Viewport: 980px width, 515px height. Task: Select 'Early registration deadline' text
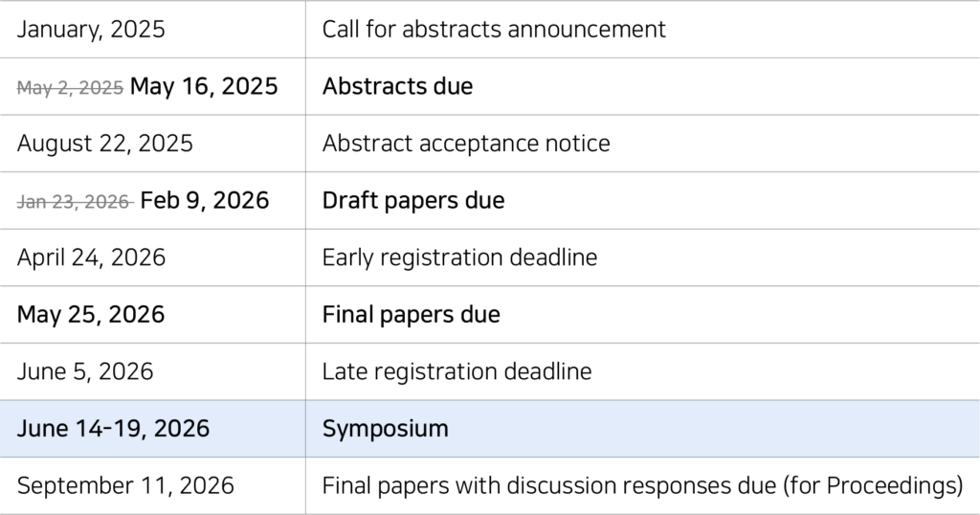(x=459, y=257)
